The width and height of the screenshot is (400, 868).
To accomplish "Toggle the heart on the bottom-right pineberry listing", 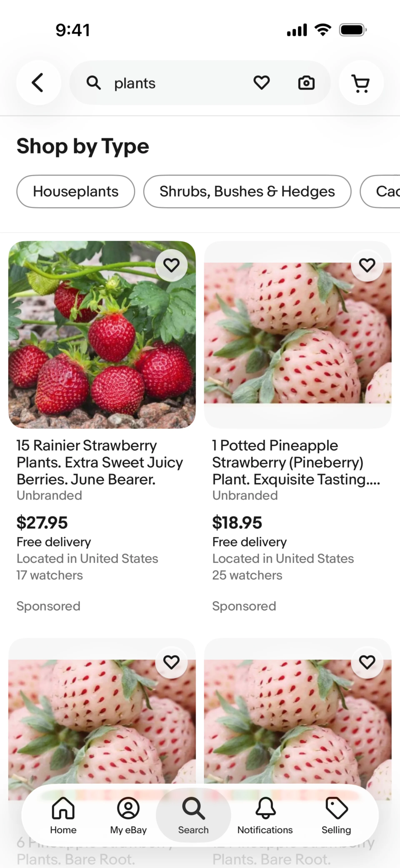I will click(367, 662).
